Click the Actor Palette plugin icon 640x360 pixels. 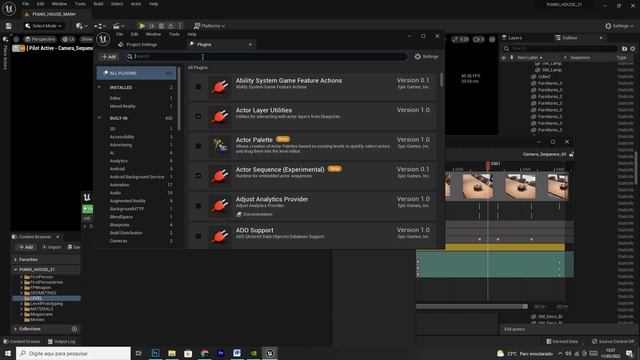coord(220,146)
